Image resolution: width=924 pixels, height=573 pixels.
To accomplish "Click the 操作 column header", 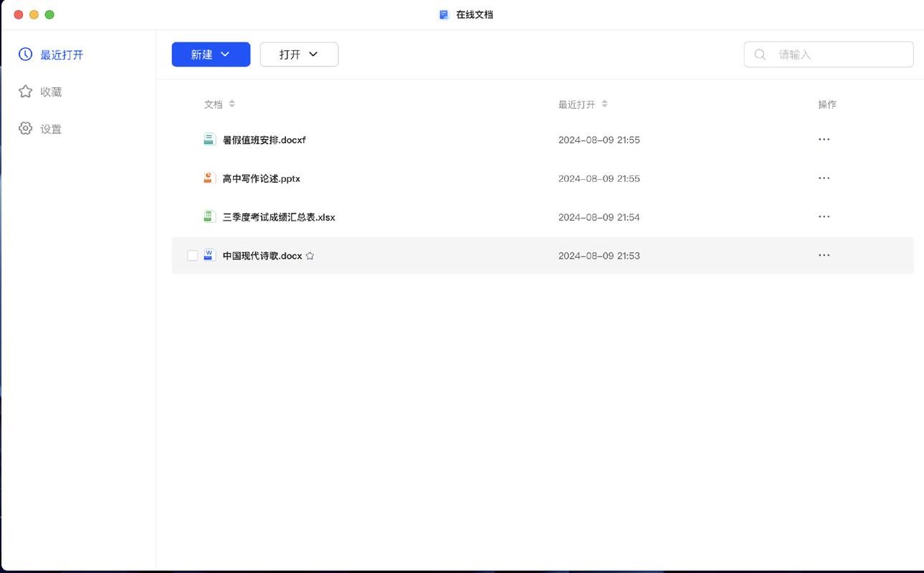I will [x=827, y=104].
